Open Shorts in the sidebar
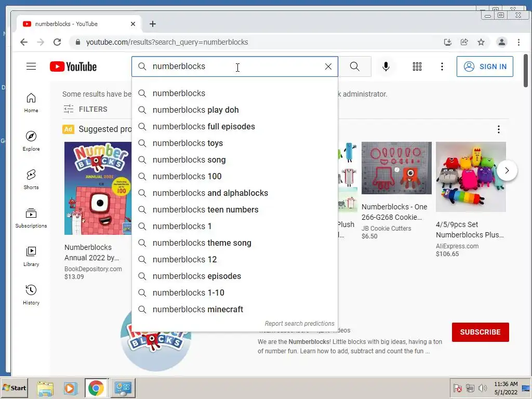This screenshot has height=399, width=532. tap(31, 179)
